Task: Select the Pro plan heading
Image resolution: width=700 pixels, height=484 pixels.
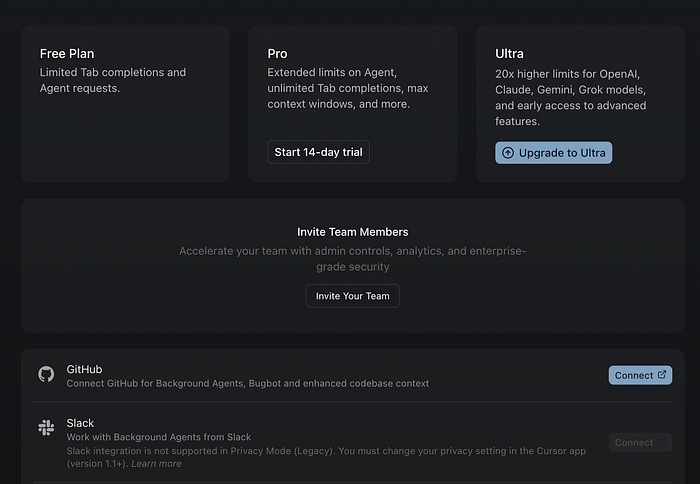Action: point(277,54)
